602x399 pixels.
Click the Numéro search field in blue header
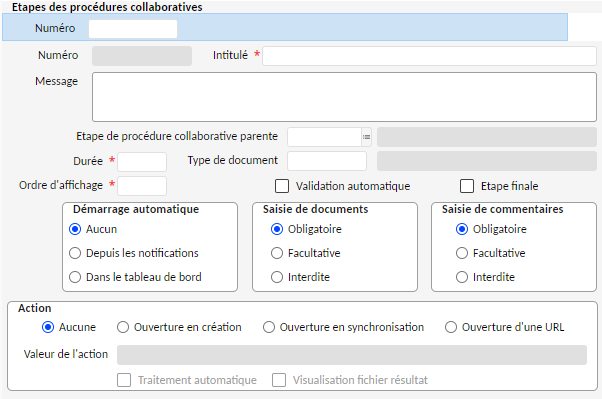133,29
